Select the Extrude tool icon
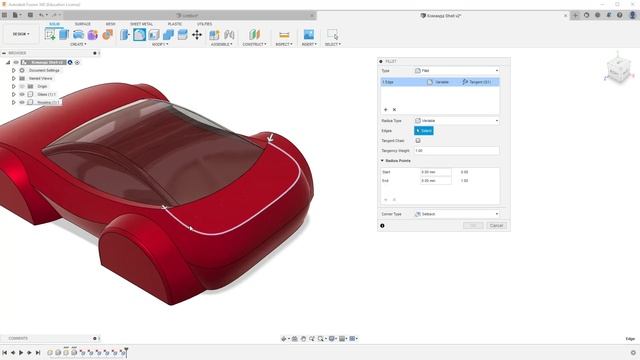 [x=64, y=34]
